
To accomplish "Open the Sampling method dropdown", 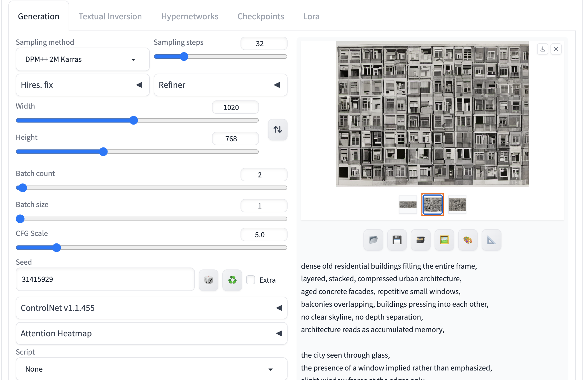I will pyautogui.click(x=83, y=59).
